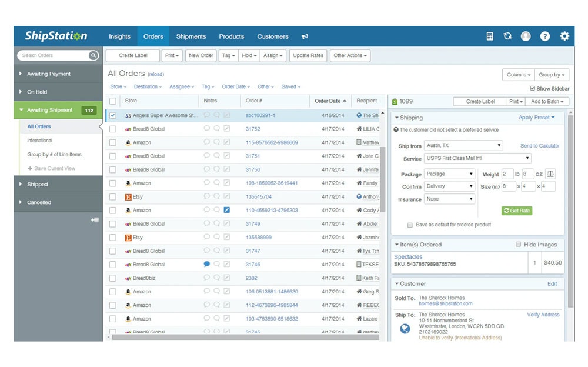Click the order list horizontal scrollbar
588x367 pixels.
coord(246,337)
